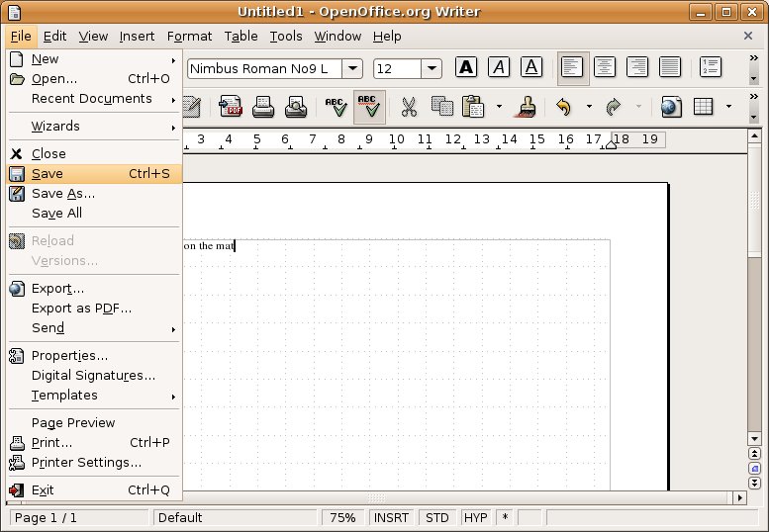769x532 pixels.
Task: Expand the Recent Documents submenu
Action: (95, 99)
